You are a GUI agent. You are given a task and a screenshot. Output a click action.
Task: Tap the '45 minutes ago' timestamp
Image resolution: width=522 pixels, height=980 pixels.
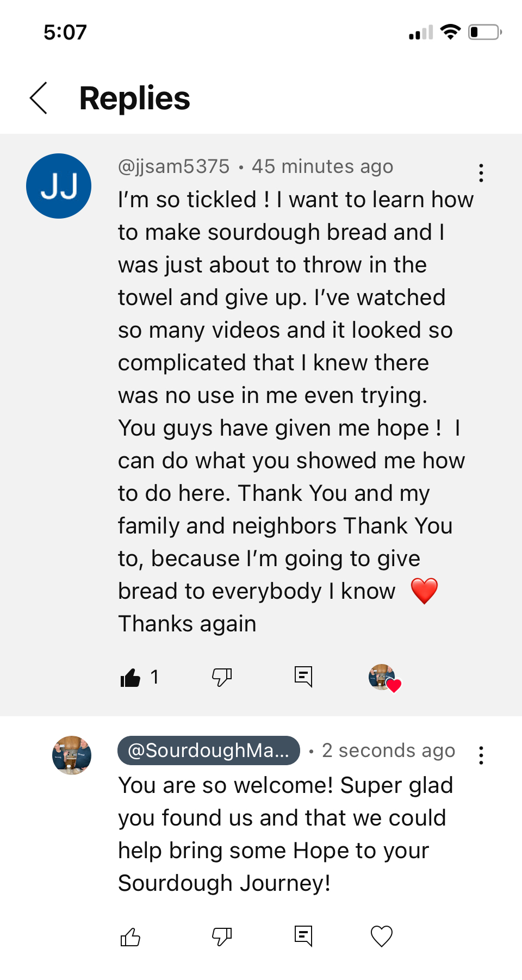322,166
